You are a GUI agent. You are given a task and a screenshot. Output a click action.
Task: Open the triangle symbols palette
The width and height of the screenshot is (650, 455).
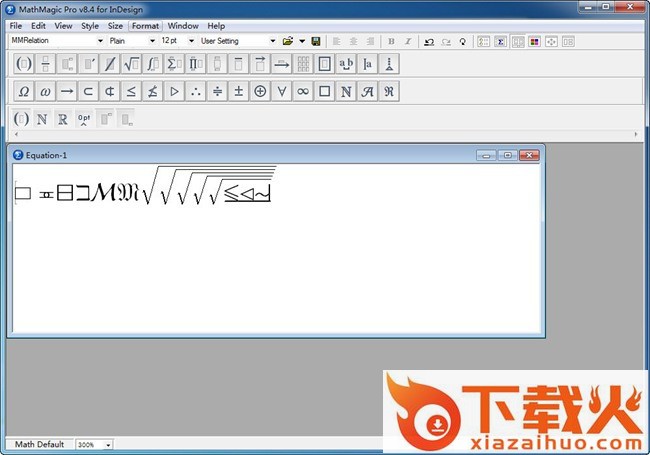coord(175,91)
